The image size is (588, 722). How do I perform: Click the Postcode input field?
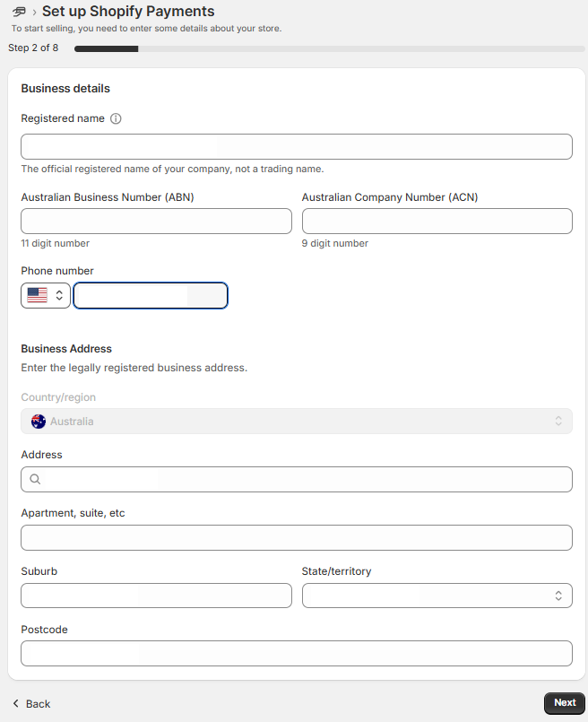coord(297,654)
